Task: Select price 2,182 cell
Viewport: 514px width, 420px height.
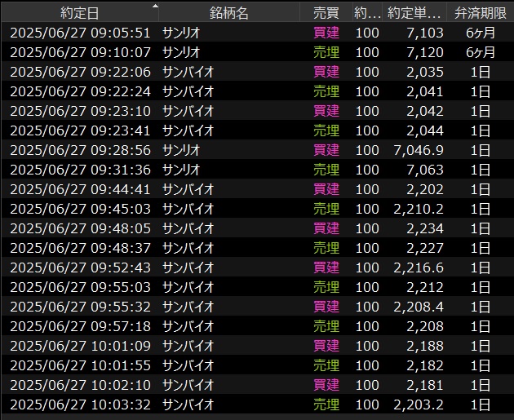Action: [425, 365]
